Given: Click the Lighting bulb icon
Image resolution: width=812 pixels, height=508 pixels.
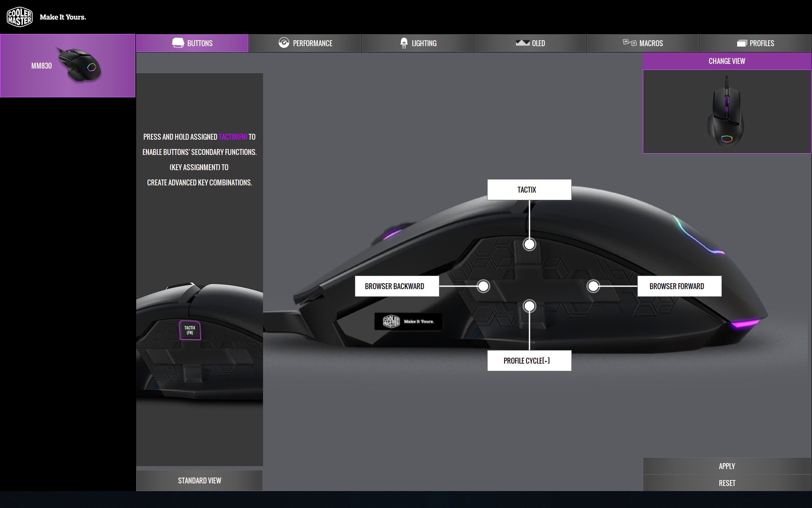Looking at the screenshot, I should click(404, 43).
